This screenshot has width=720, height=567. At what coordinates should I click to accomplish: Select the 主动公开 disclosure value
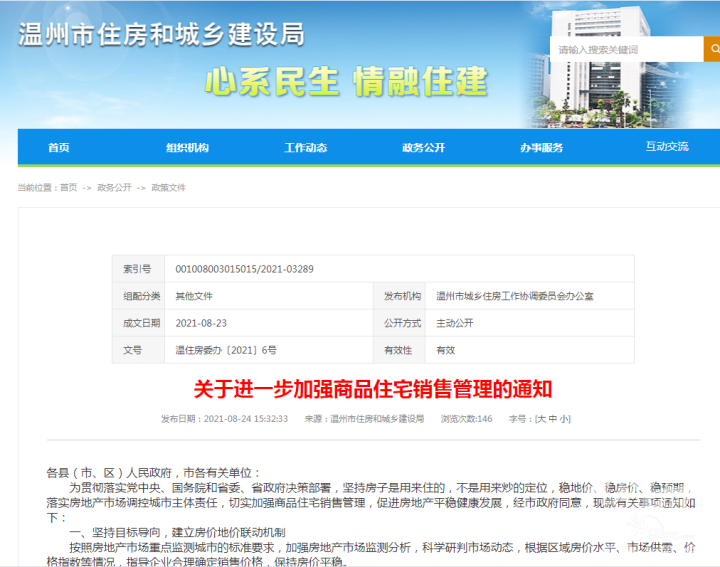pyautogui.click(x=455, y=323)
